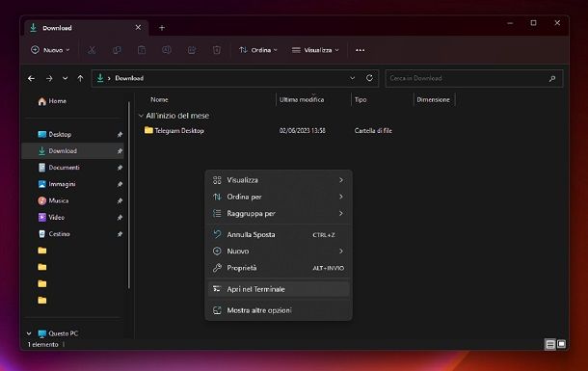Viewport: 588px width, 371px height.
Task: Click the Cut scissors icon in toolbar
Action: [92, 50]
